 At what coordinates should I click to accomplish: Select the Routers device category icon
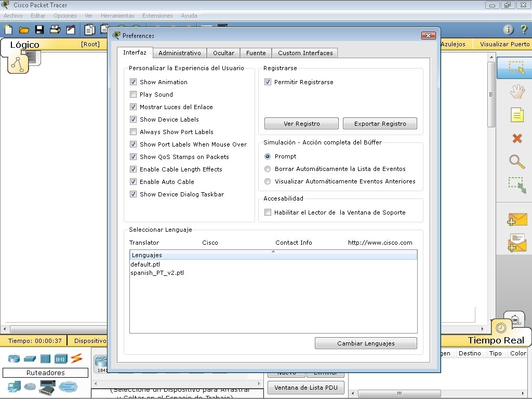tap(14, 358)
